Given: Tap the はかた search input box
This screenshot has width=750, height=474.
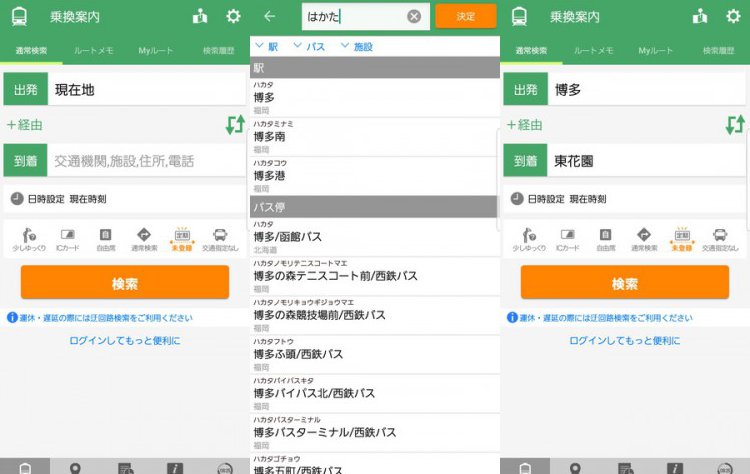Looking at the screenshot, I should tap(366, 17).
